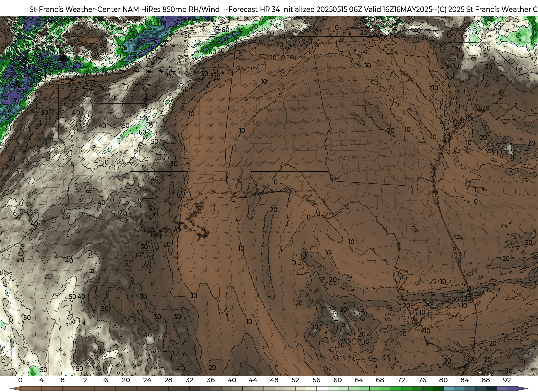Click the legend label '16'

click(x=105, y=380)
